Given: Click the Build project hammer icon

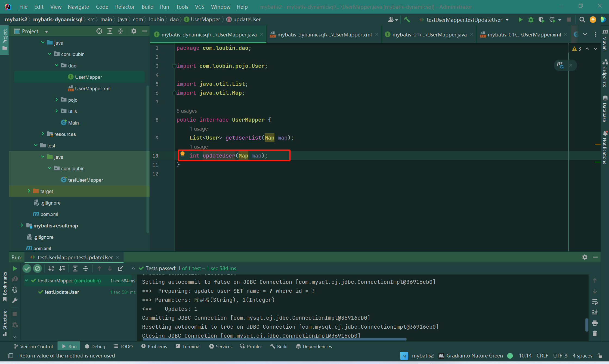Looking at the screenshot, I should pyautogui.click(x=407, y=20).
